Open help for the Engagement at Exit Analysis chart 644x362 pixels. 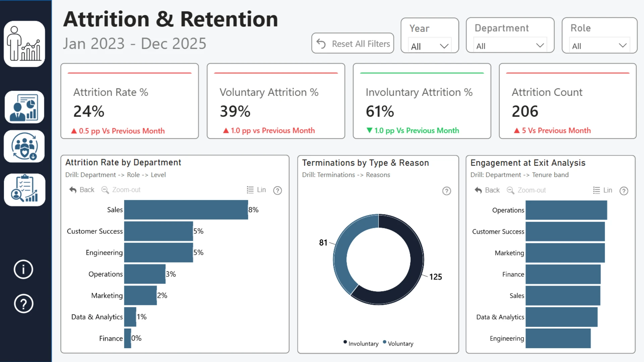click(x=624, y=191)
